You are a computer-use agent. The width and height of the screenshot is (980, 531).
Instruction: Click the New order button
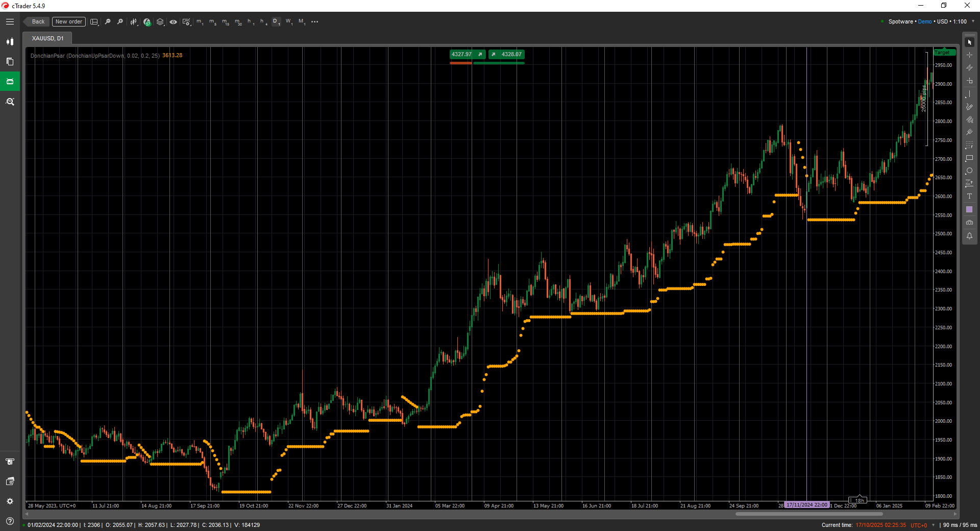(68, 21)
